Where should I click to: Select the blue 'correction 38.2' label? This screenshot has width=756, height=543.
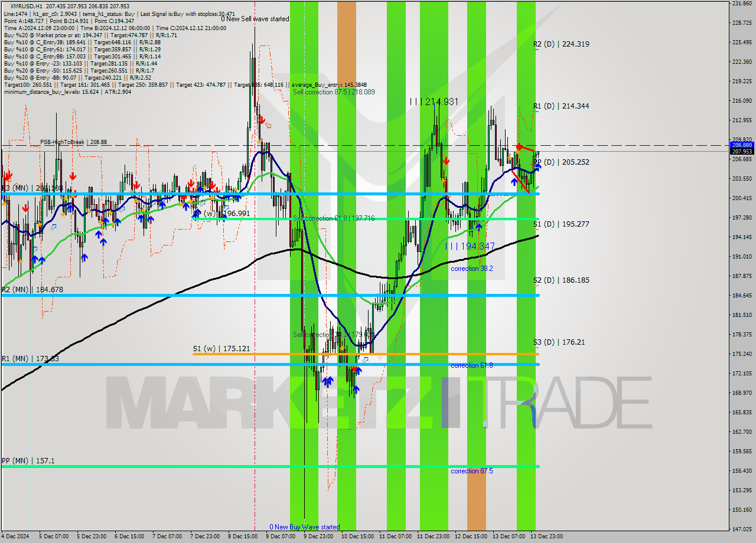pos(471,269)
